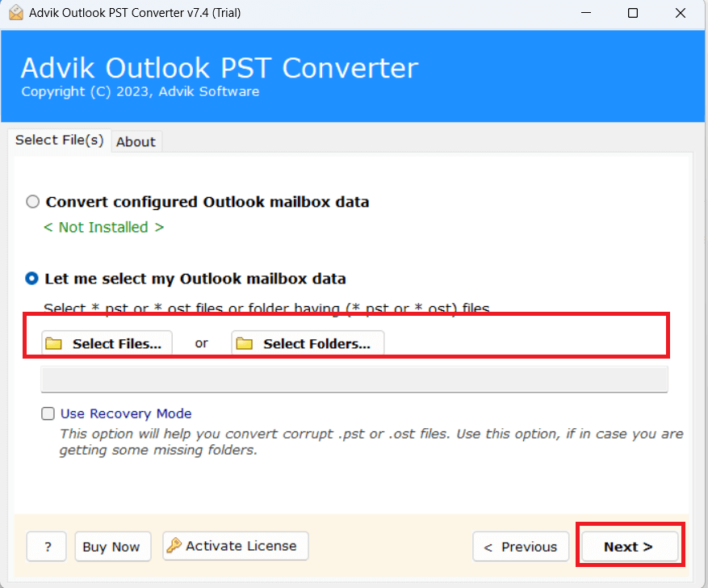
Task: Click the Select Folders... button
Action: tap(308, 343)
